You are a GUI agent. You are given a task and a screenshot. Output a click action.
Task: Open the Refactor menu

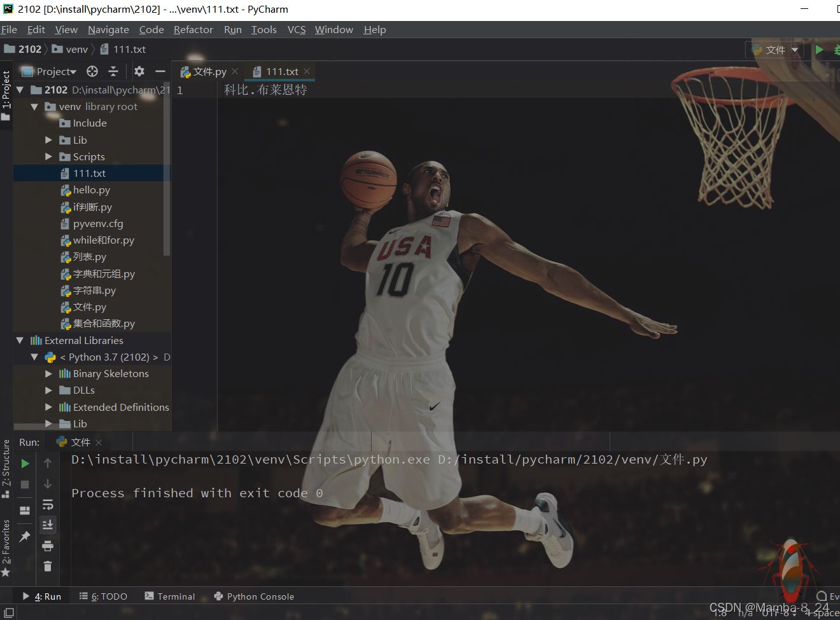[193, 29]
